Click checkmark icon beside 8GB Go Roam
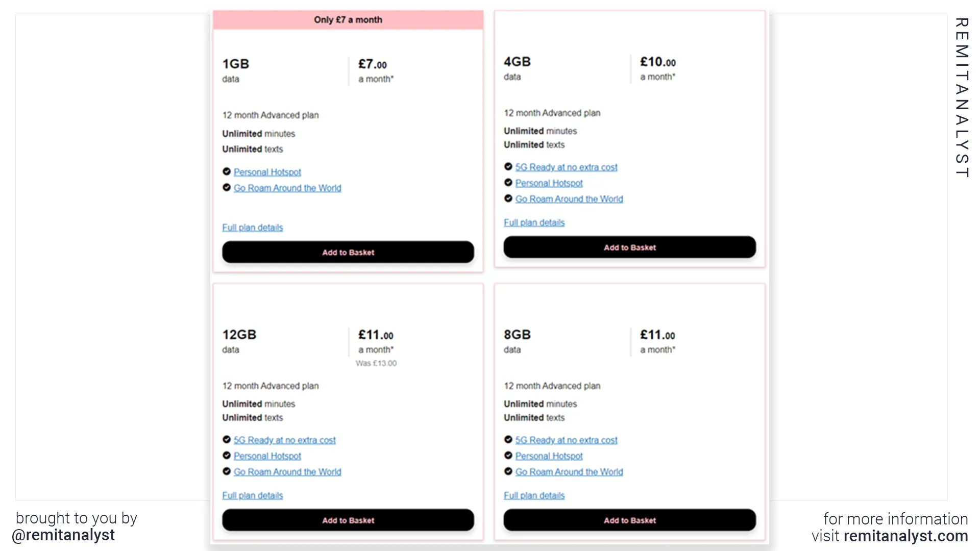The height and width of the screenshot is (551, 980). tap(508, 471)
